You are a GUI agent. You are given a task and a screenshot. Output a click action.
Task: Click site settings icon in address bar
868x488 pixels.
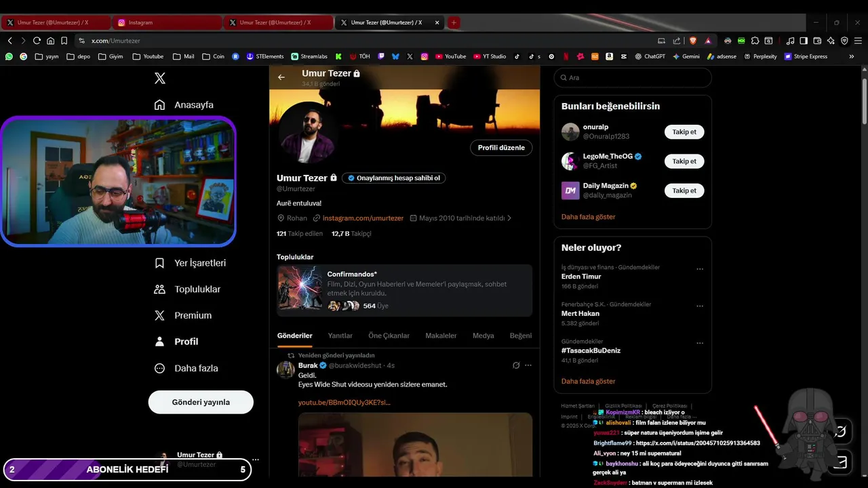(82, 41)
